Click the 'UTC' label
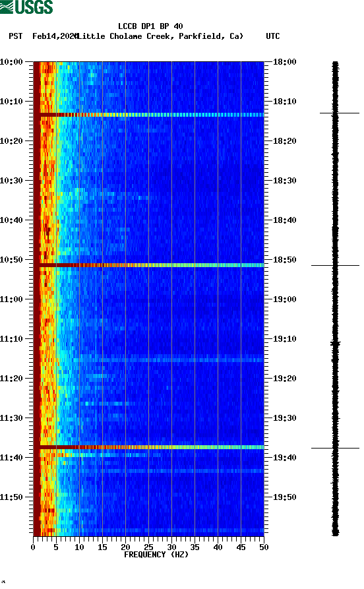This screenshot has width=364, height=589. tap(273, 36)
